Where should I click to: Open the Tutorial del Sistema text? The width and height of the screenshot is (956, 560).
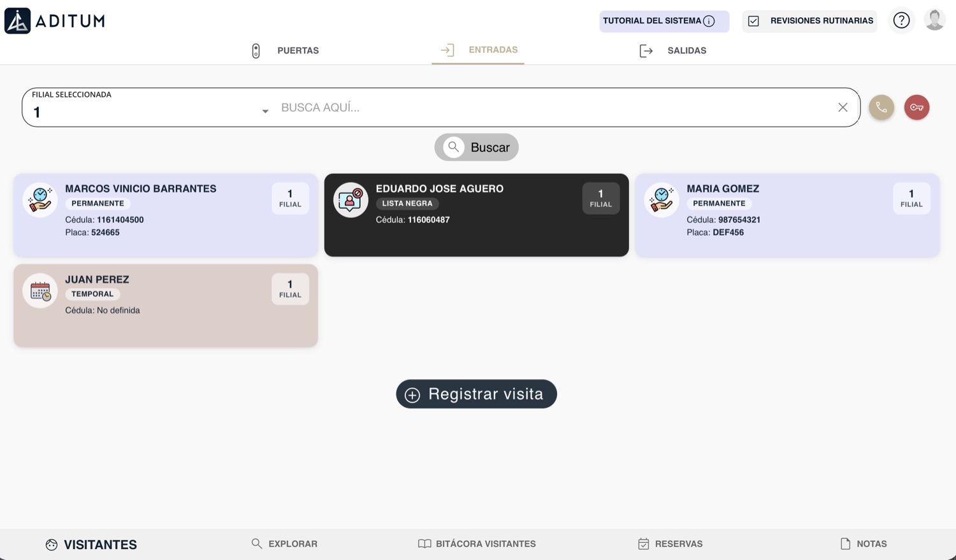pos(652,21)
